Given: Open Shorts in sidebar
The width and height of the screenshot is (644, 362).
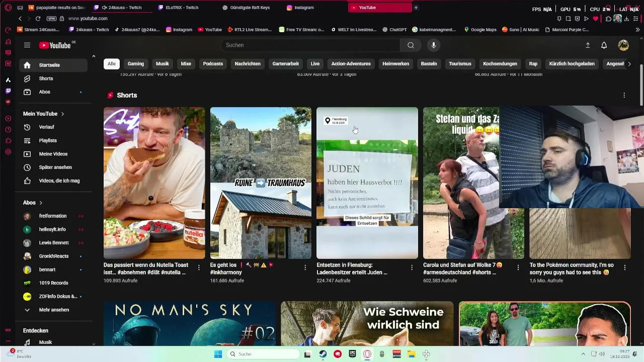Looking at the screenshot, I should [53, 78].
